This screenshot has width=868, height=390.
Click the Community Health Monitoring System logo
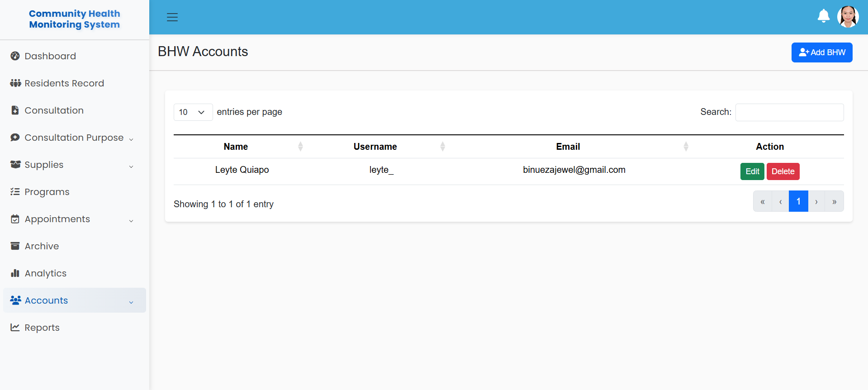(x=75, y=19)
